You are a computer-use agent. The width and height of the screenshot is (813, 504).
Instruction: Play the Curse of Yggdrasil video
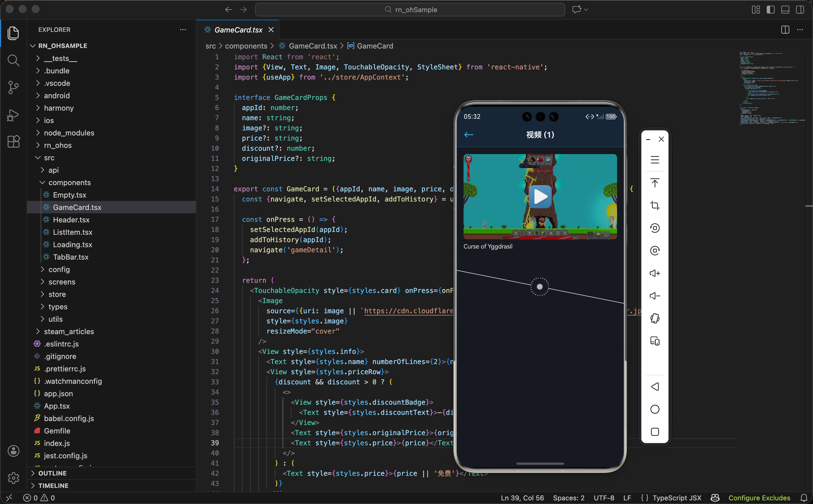(540, 197)
